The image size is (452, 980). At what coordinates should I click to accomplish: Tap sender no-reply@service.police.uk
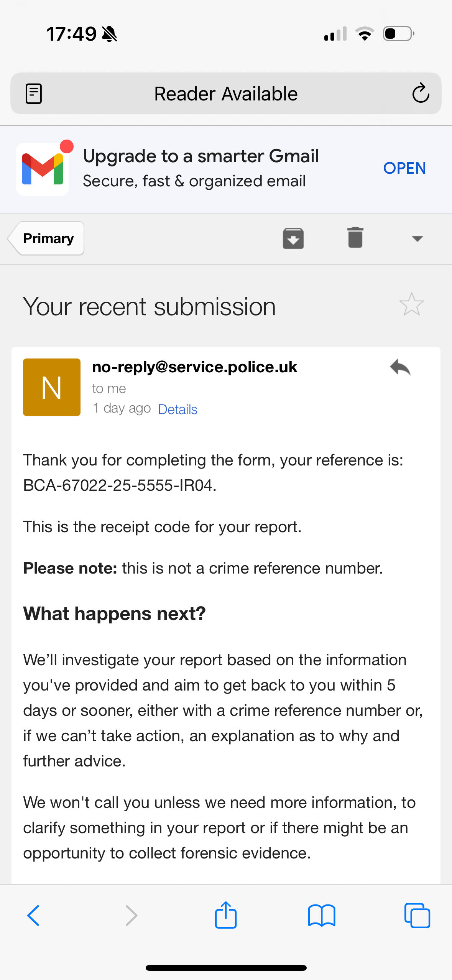click(x=194, y=367)
